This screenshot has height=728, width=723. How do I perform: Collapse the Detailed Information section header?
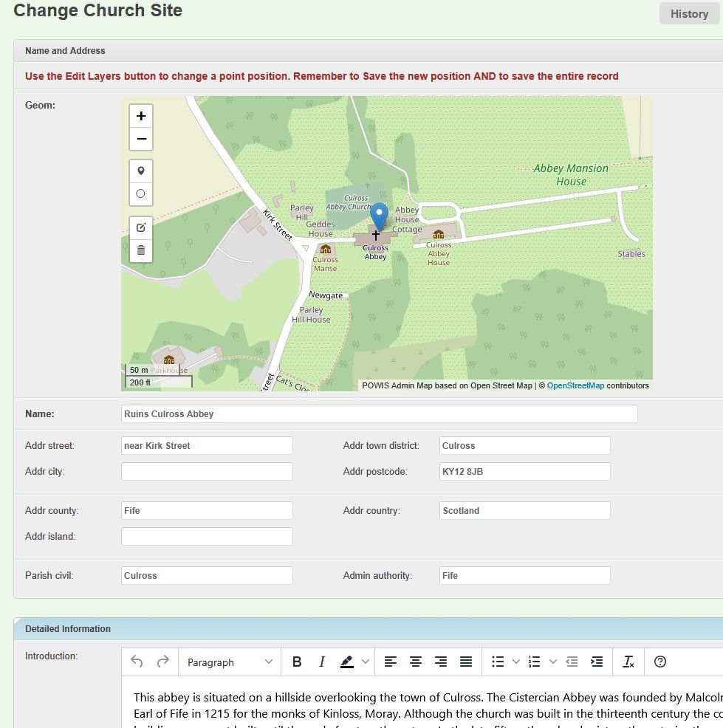pos(68,629)
